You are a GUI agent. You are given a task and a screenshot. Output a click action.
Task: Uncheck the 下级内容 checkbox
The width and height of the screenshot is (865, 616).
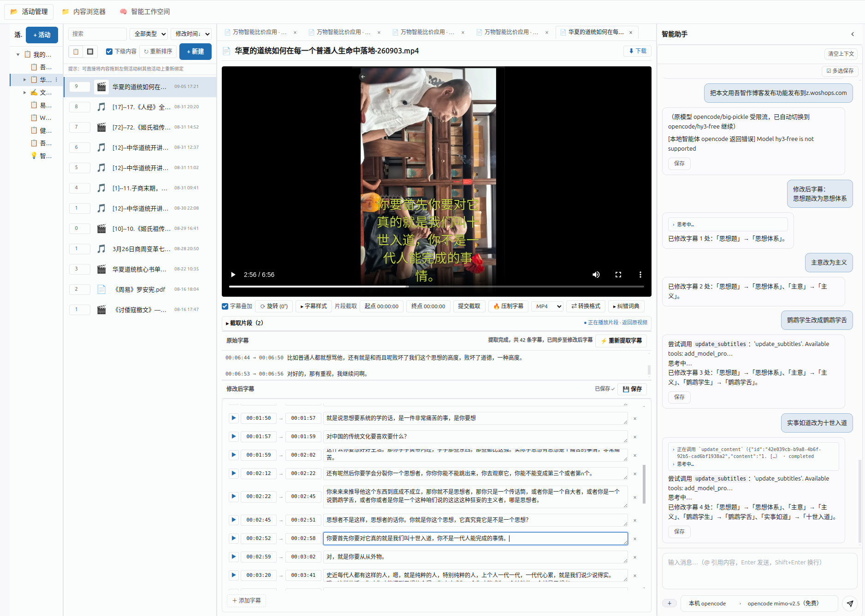tap(109, 52)
